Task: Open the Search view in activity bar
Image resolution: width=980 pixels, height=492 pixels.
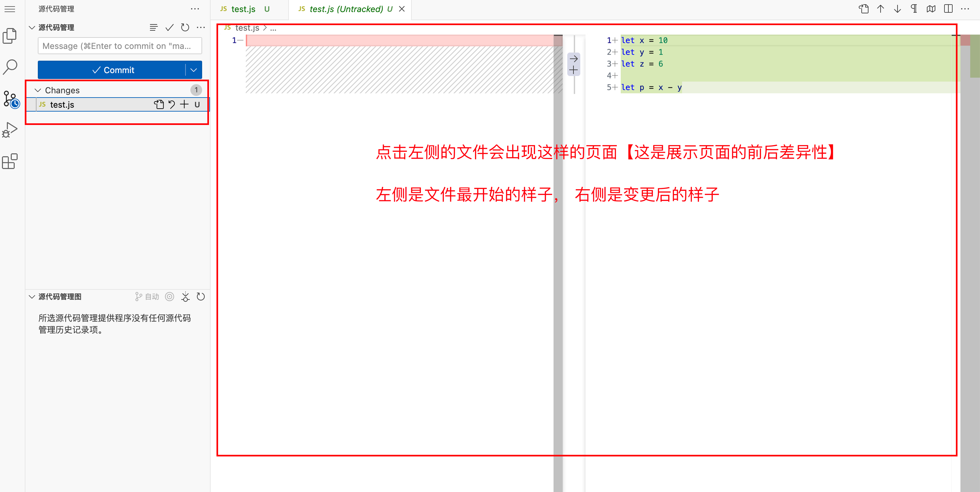Action: coord(10,67)
